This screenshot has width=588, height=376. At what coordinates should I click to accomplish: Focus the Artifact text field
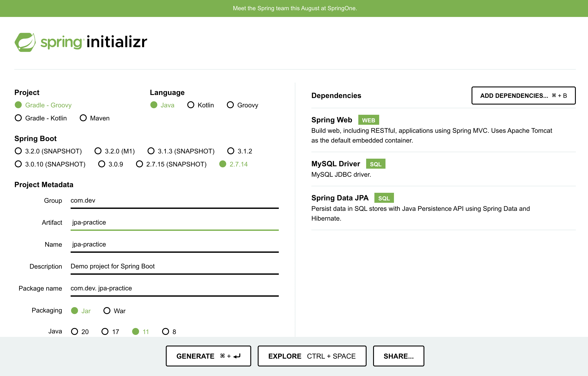(x=174, y=223)
